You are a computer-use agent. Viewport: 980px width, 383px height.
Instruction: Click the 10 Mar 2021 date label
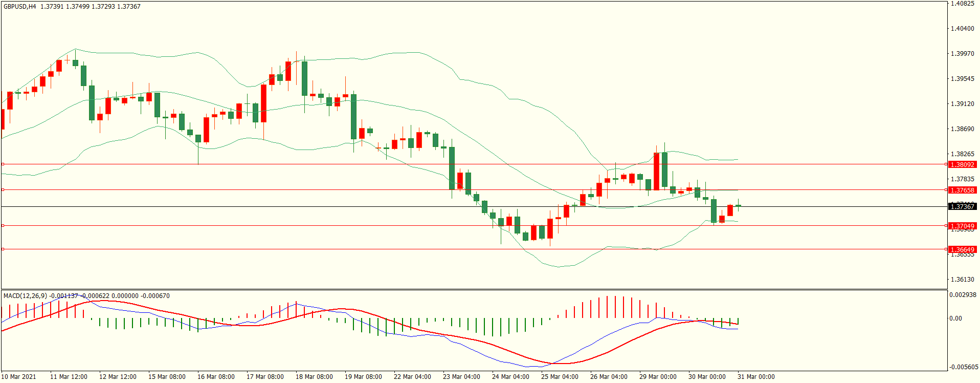(x=19, y=377)
